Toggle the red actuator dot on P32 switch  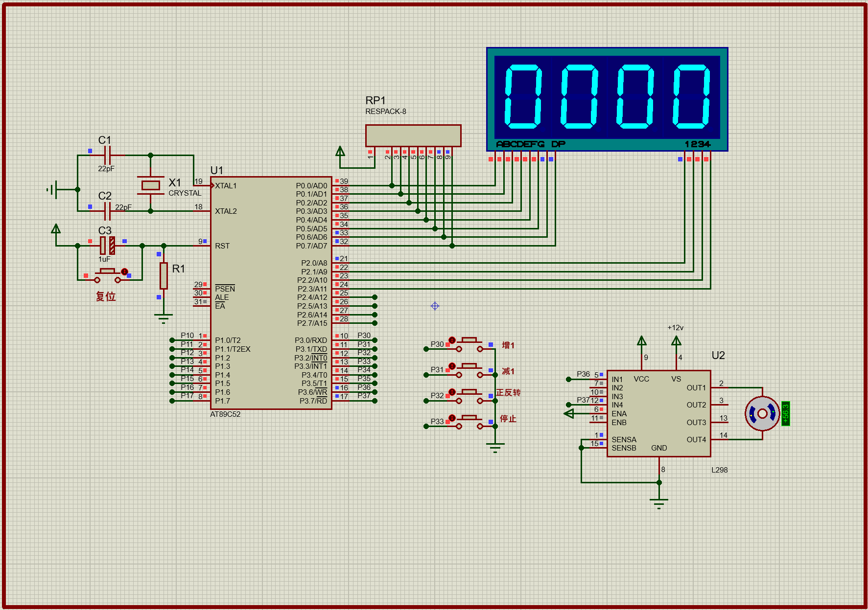point(452,392)
